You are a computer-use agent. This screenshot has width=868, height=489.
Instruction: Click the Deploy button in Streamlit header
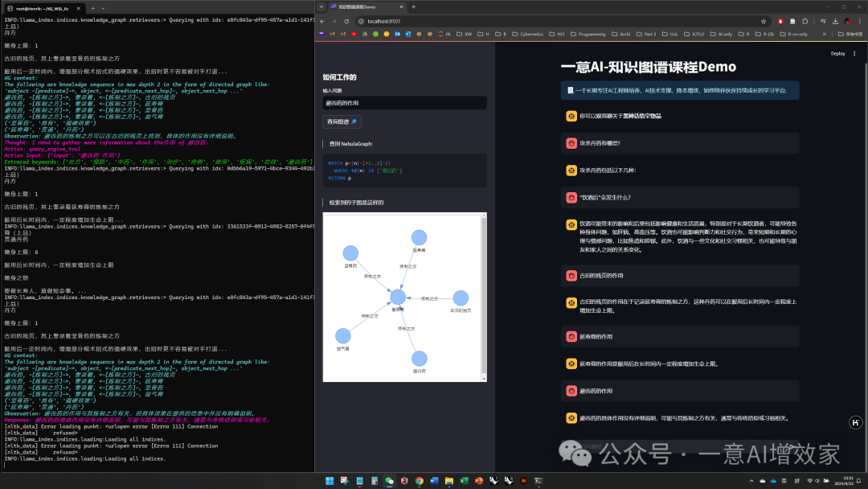[x=837, y=54]
